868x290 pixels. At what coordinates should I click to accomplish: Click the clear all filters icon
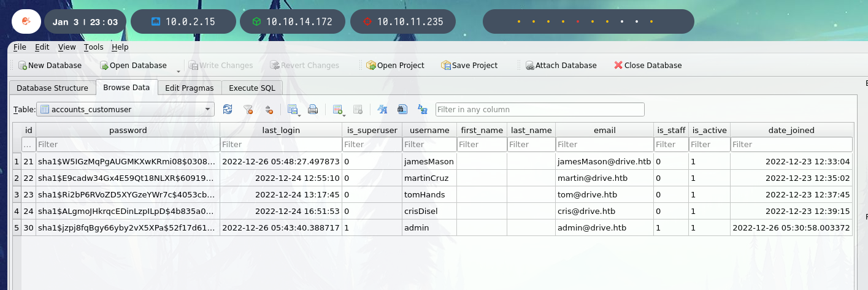(x=248, y=110)
